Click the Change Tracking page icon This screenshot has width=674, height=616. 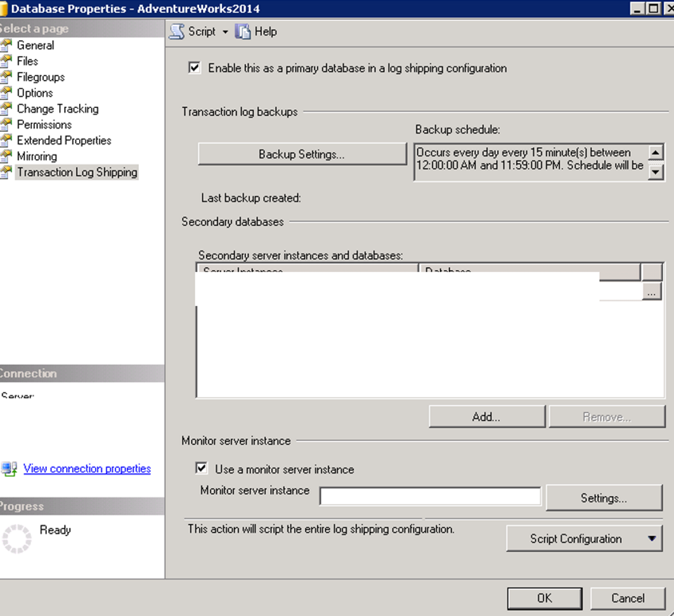tap(6, 109)
